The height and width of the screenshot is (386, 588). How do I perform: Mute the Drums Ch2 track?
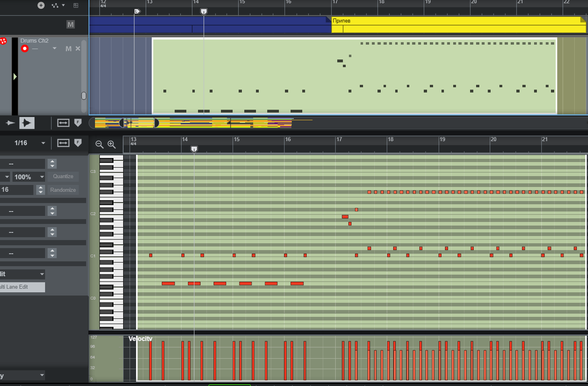click(x=68, y=49)
